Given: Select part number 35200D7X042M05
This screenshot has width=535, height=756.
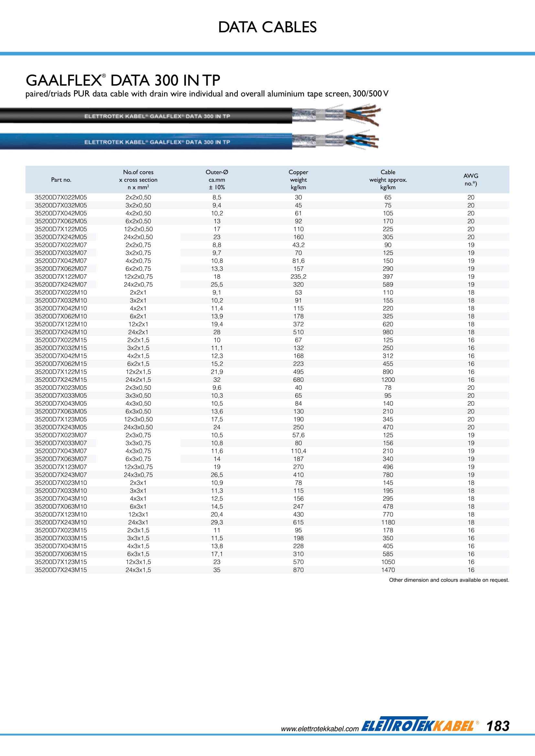Looking at the screenshot, I should pos(61,213).
